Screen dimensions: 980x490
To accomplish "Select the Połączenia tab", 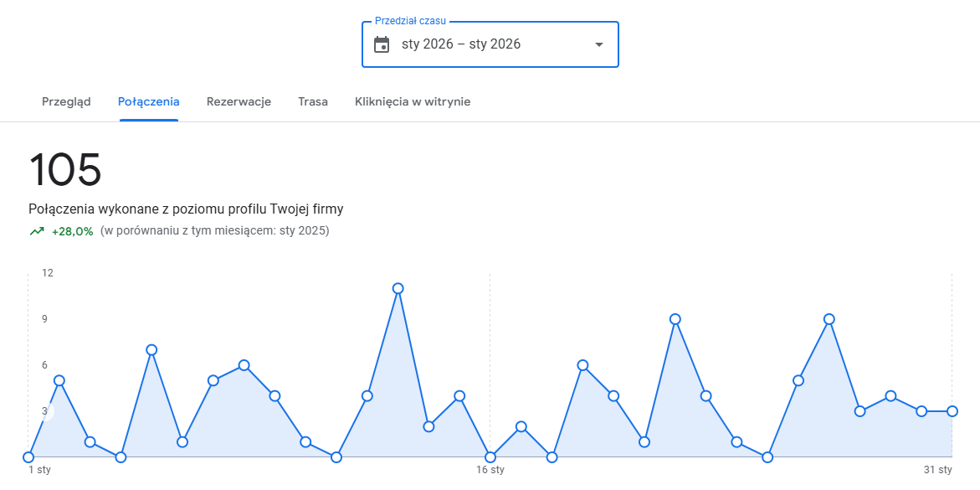I will (148, 101).
